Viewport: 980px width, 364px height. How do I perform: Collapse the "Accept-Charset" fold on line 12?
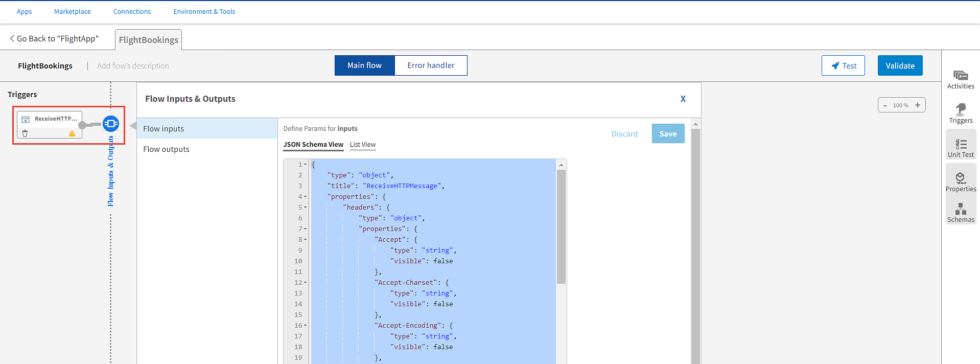[306, 283]
